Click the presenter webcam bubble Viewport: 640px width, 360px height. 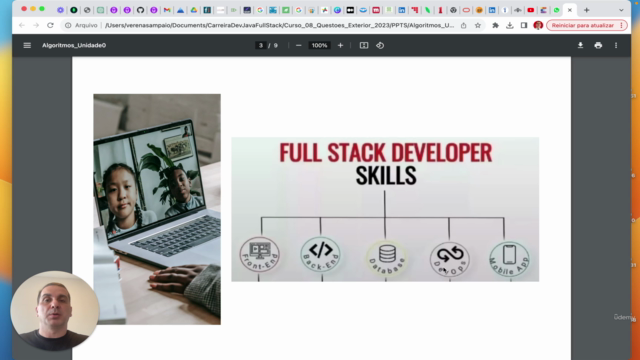point(55,311)
